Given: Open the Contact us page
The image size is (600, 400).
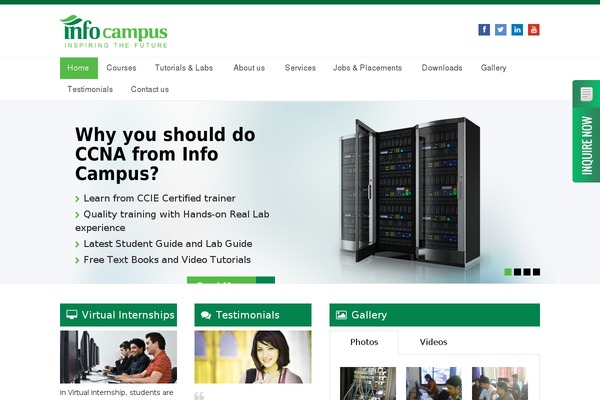Looking at the screenshot, I should click(x=150, y=89).
